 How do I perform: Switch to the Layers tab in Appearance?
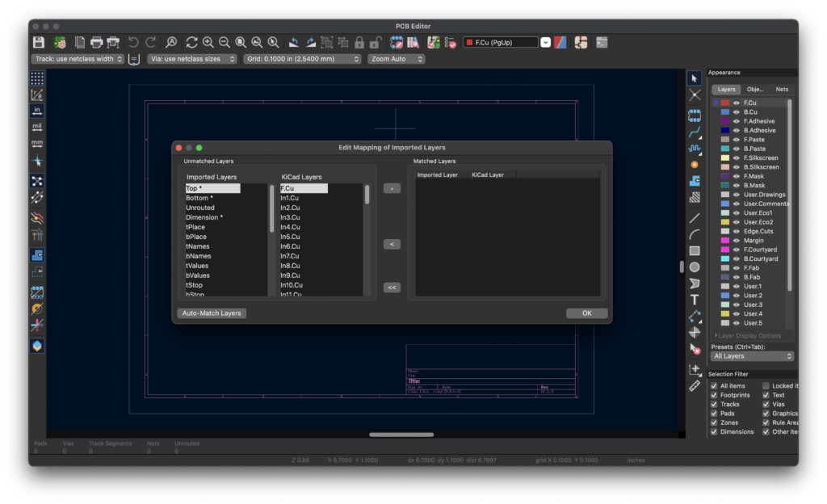coord(726,89)
